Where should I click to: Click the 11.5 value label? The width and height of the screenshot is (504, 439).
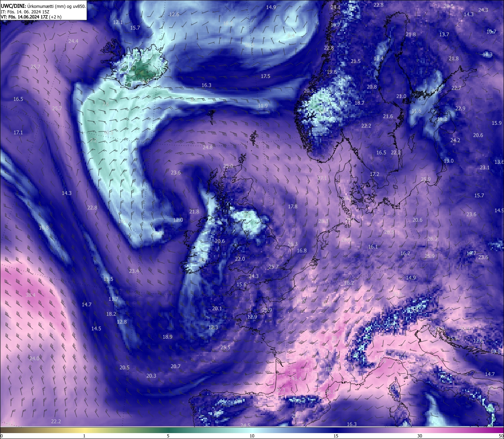point(108,279)
